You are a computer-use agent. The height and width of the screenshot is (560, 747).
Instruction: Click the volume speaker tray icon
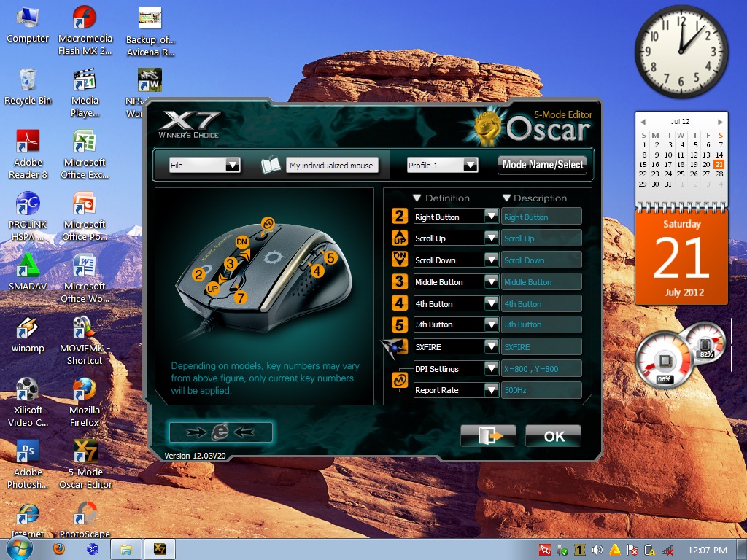597,550
